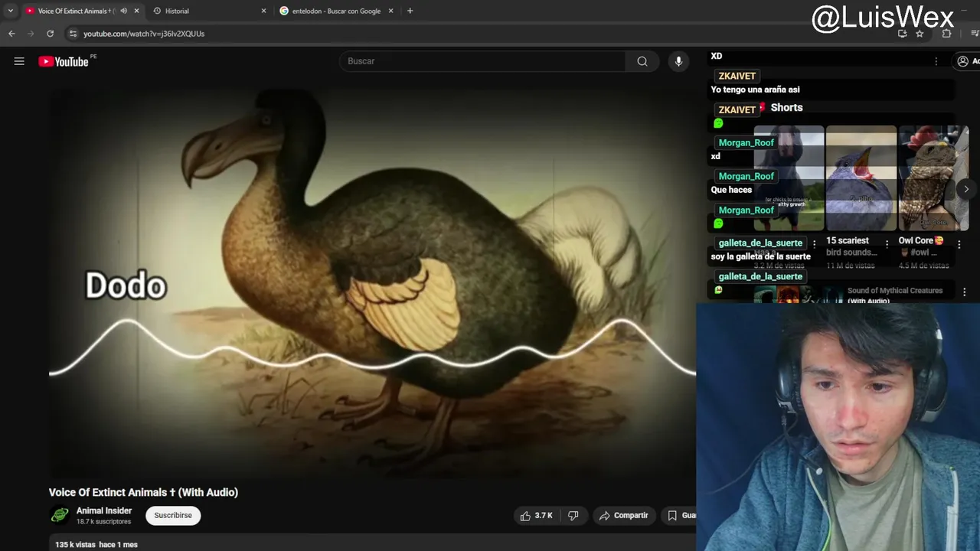Open options for 15 scariest bird sounds
Image resolution: width=980 pixels, height=551 pixels.
coord(887,244)
